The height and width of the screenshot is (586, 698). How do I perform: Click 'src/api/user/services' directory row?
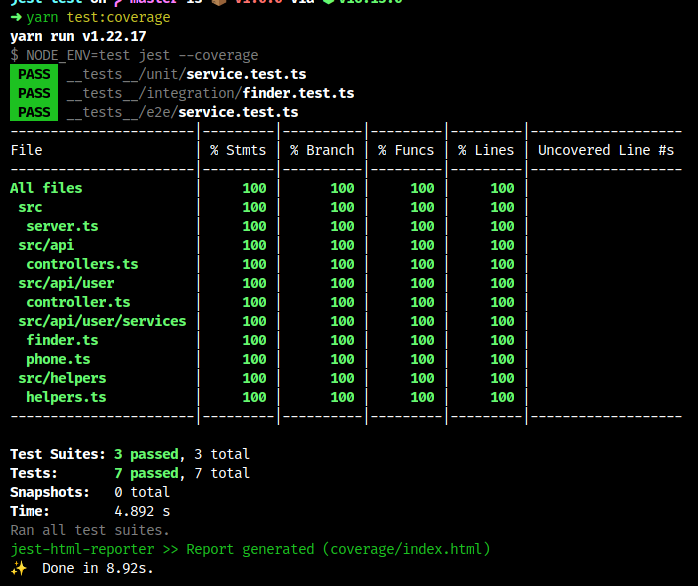click(x=102, y=321)
